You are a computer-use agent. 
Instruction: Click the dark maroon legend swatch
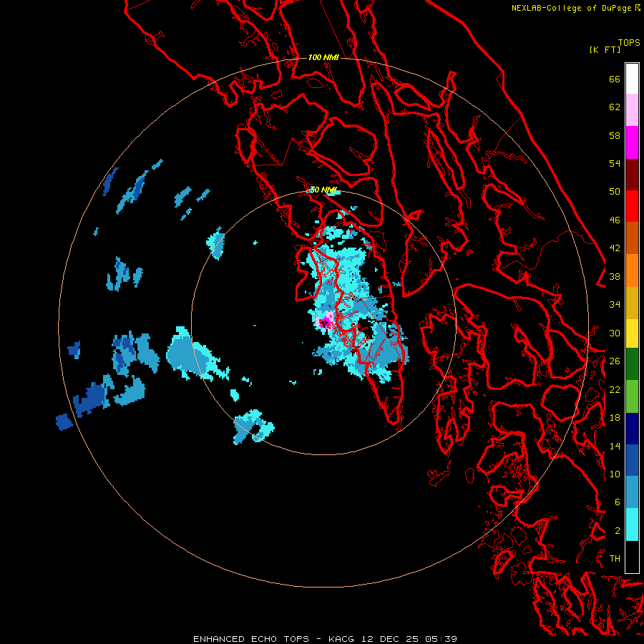pos(632,175)
